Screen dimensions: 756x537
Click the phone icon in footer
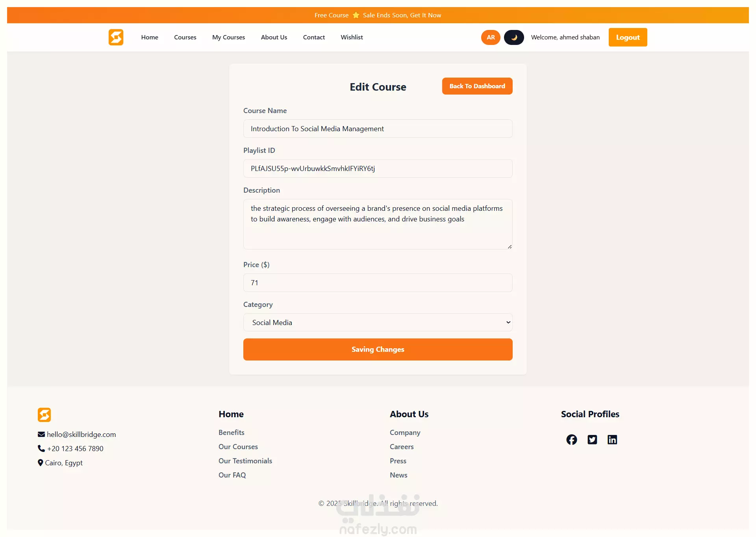click(x=41, y=448)
